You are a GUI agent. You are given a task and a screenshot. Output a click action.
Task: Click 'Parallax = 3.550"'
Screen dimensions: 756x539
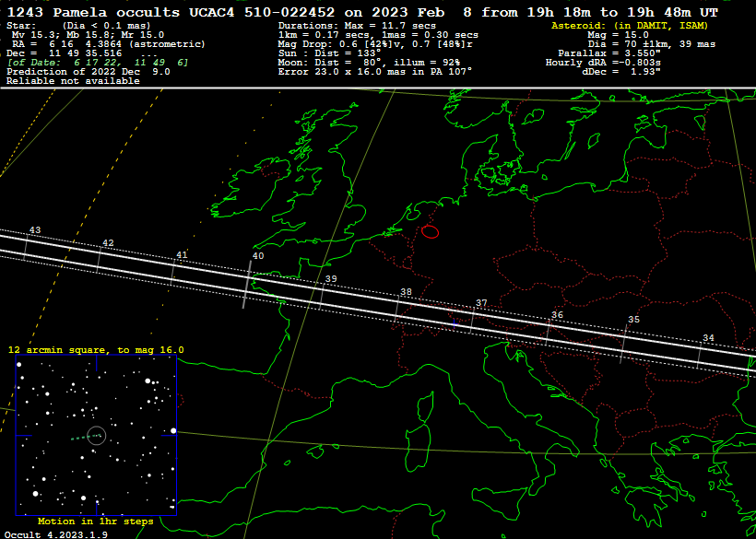609,53
